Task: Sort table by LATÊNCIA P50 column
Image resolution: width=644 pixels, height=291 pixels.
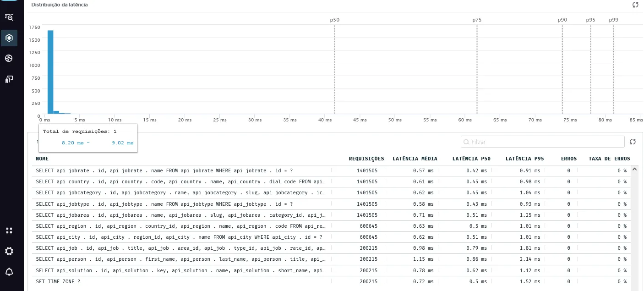Action: click(x=471, y=159)
